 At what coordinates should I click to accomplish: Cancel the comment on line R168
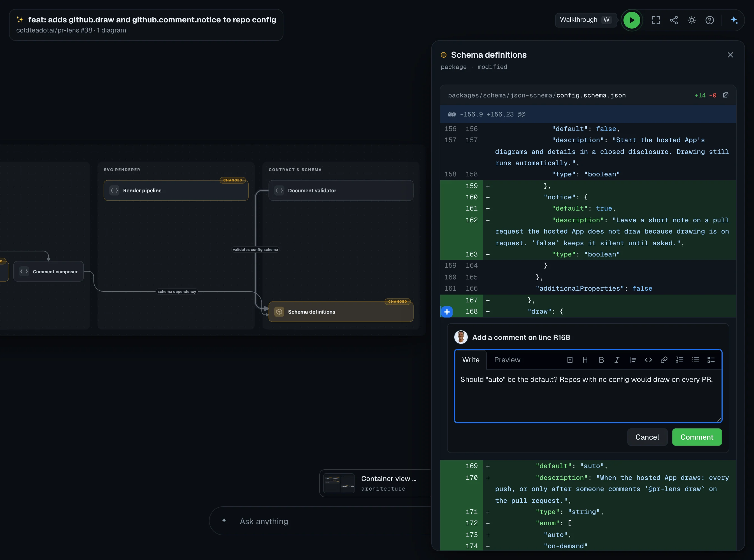click(647, 437)
